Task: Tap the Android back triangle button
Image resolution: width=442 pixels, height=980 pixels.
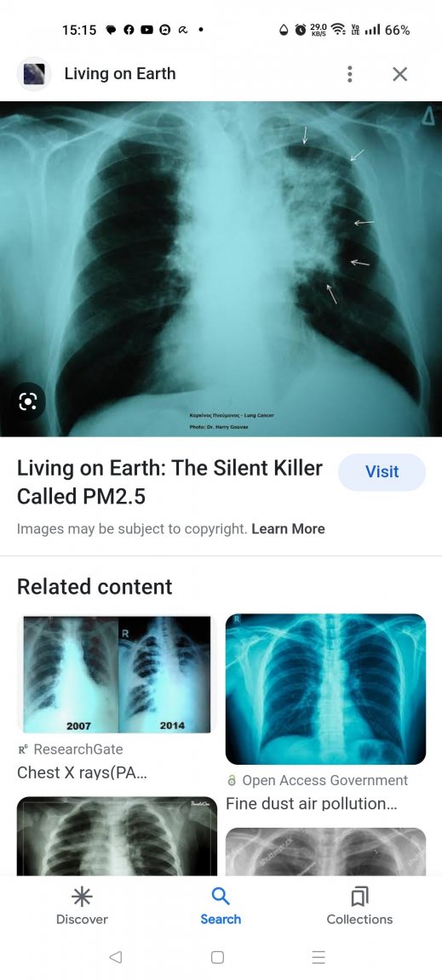Action: pyautogui.click(x=116, y=957)
